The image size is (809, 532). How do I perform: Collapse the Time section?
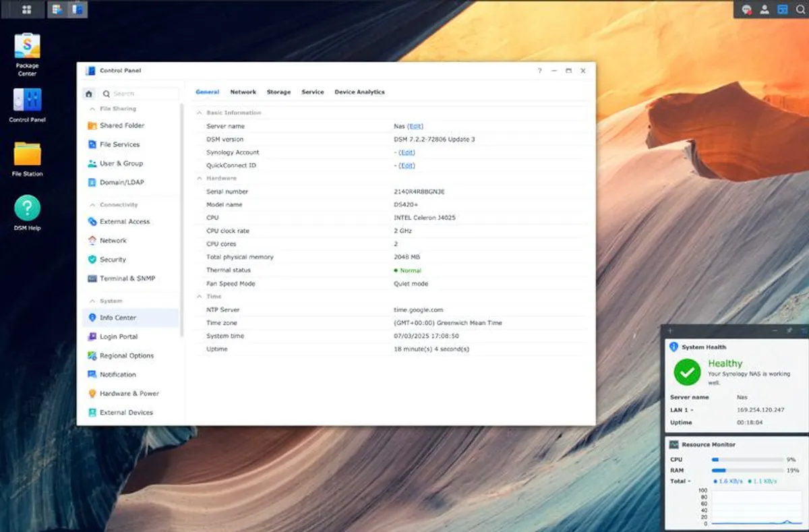coord(199,297)
